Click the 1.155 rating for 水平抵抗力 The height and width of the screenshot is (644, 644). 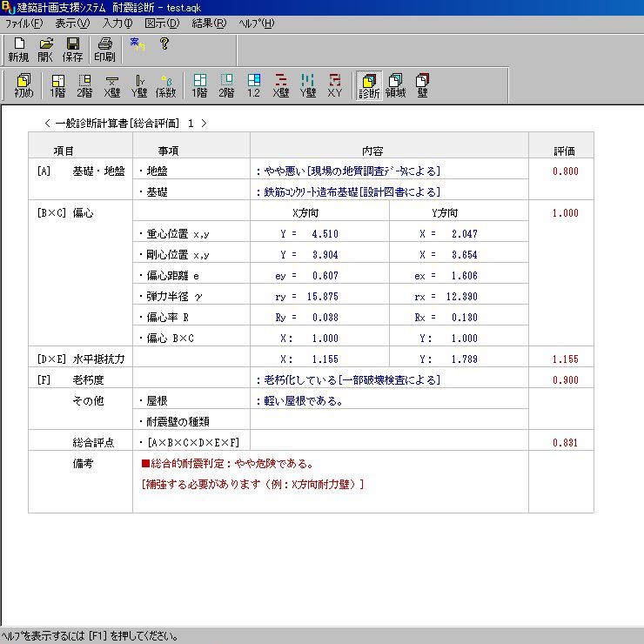tap(565, 359)
